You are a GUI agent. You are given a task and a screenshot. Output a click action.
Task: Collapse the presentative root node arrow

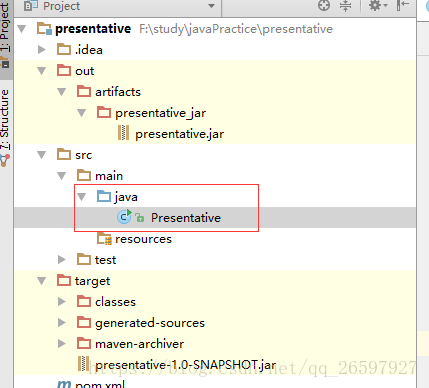(22, 29)
